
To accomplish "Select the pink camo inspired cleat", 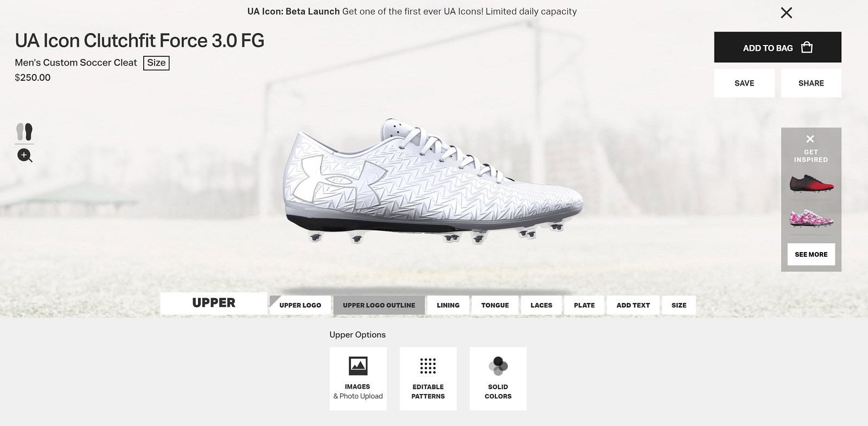I will [811, 218].
